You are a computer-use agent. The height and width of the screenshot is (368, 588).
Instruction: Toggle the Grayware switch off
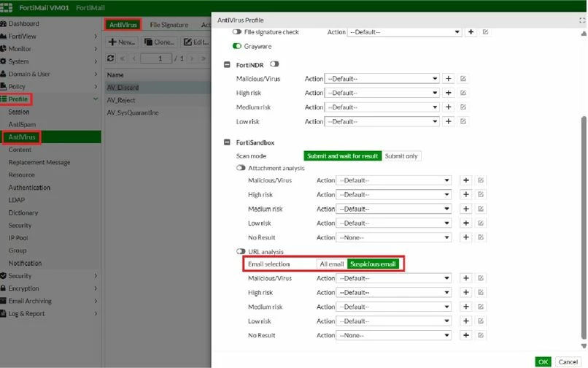pos(236,46)
